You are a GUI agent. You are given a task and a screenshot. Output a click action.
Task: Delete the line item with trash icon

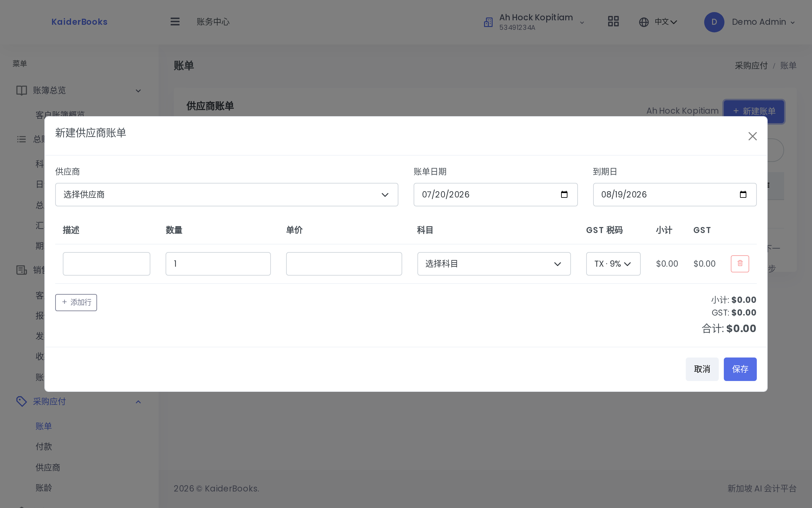740,264
